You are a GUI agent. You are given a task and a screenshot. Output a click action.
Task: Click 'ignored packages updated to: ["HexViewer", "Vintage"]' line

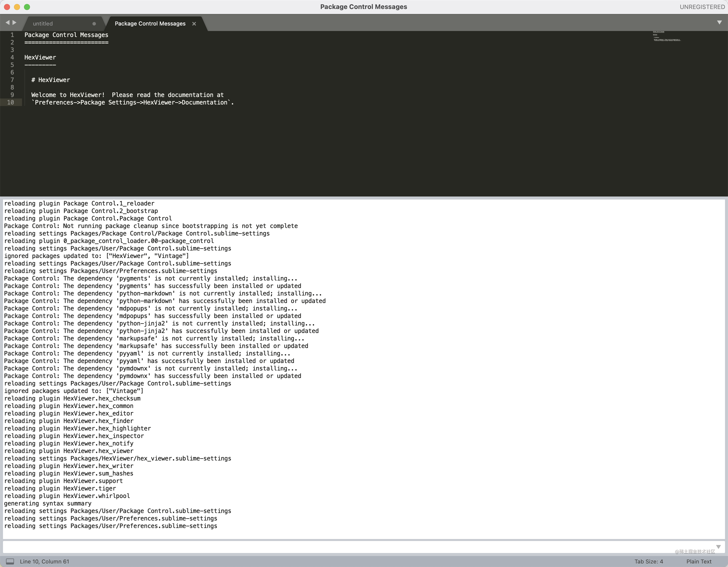pyautogui.click(x=97, y=256)
